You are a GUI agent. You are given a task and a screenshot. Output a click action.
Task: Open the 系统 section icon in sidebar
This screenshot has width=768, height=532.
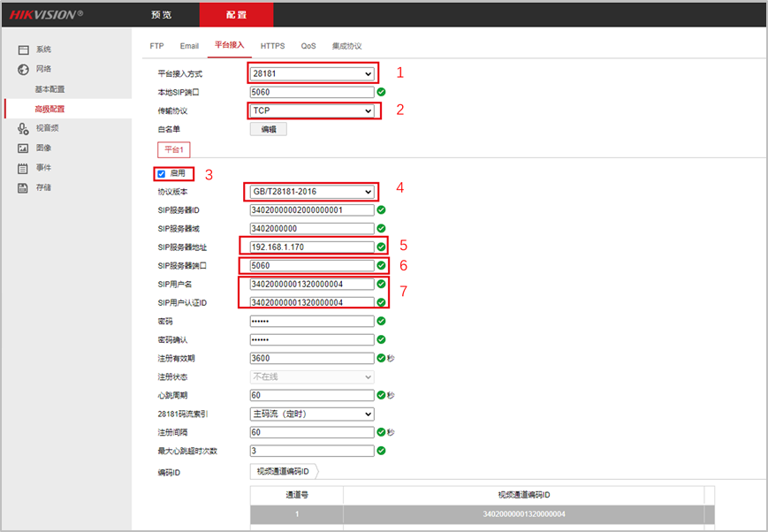click(x=24, y=50)
